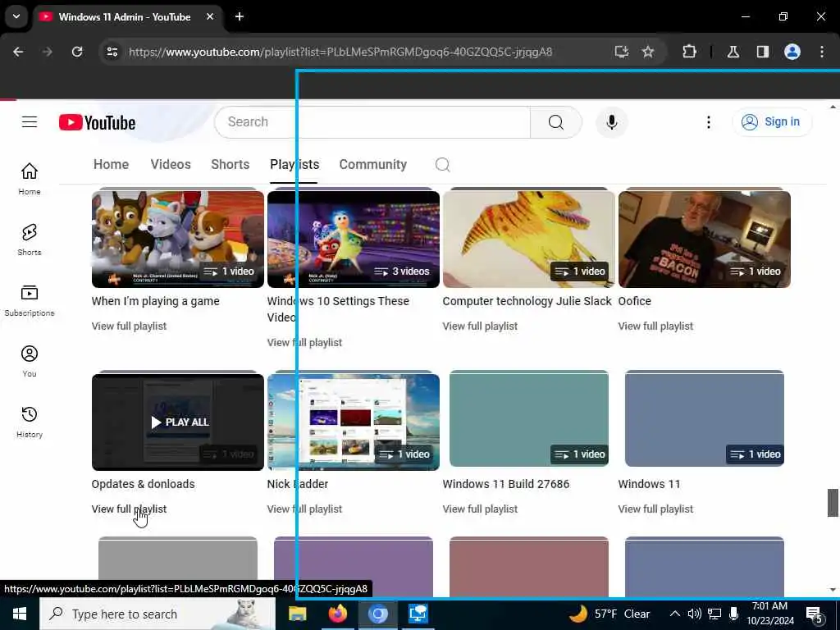Open Windows 10 Settings playlist thumbnail
This screenshot has width=840, height=630.
pos(354,239)
